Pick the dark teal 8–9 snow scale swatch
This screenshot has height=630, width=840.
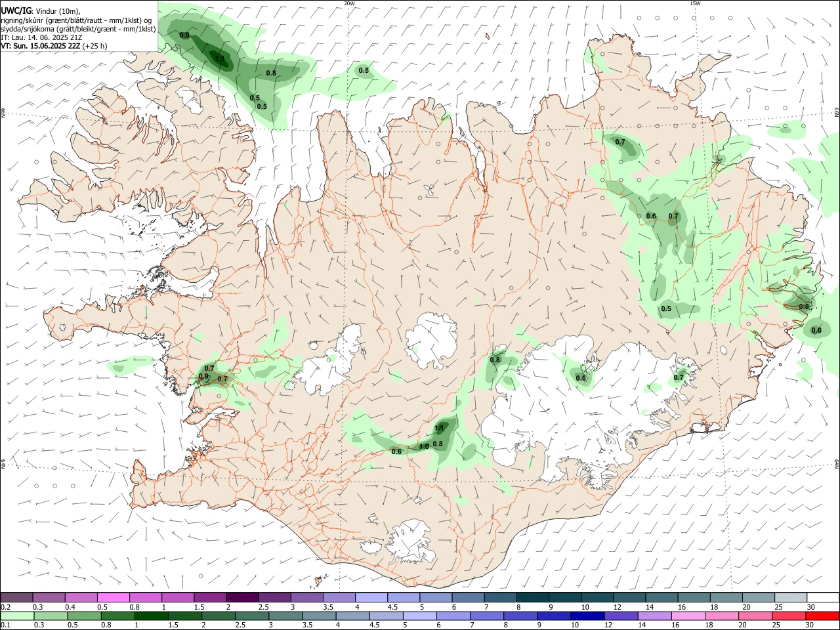click(532, 597)
